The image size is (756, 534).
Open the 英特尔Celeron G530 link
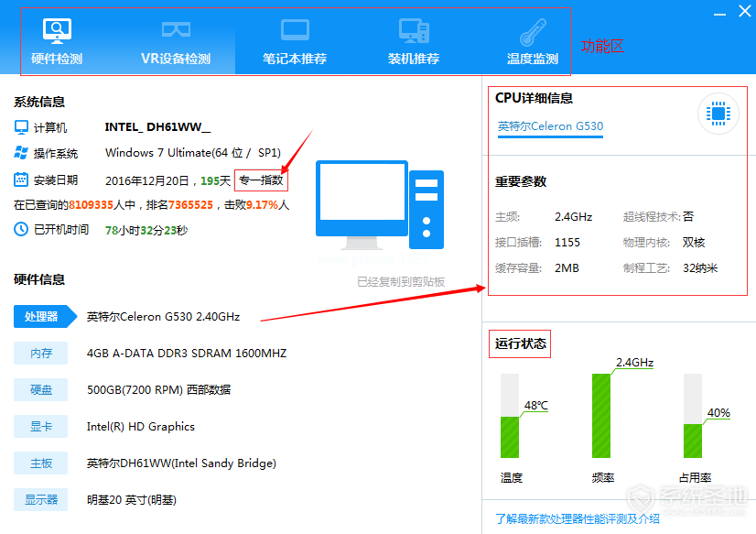click(550, 126)
